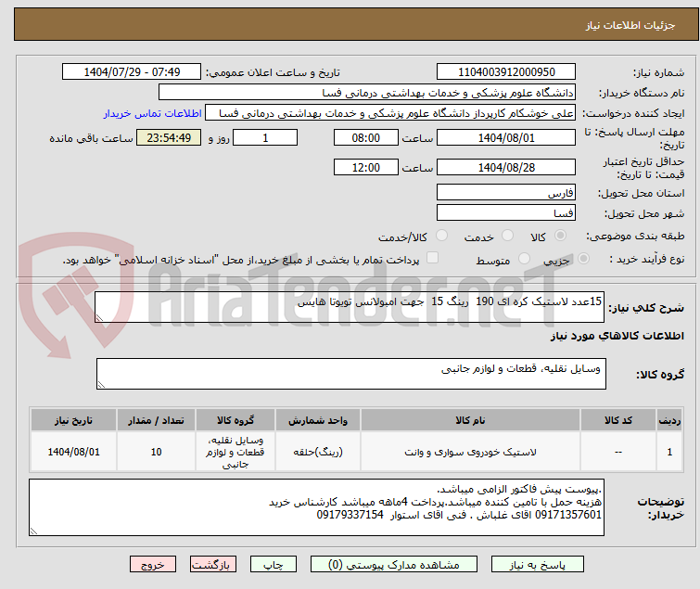Open اطلاعات تماس خریدار link
Viewport: 700px width, 589px height.
pyautogui.click(x=153, y=113)
